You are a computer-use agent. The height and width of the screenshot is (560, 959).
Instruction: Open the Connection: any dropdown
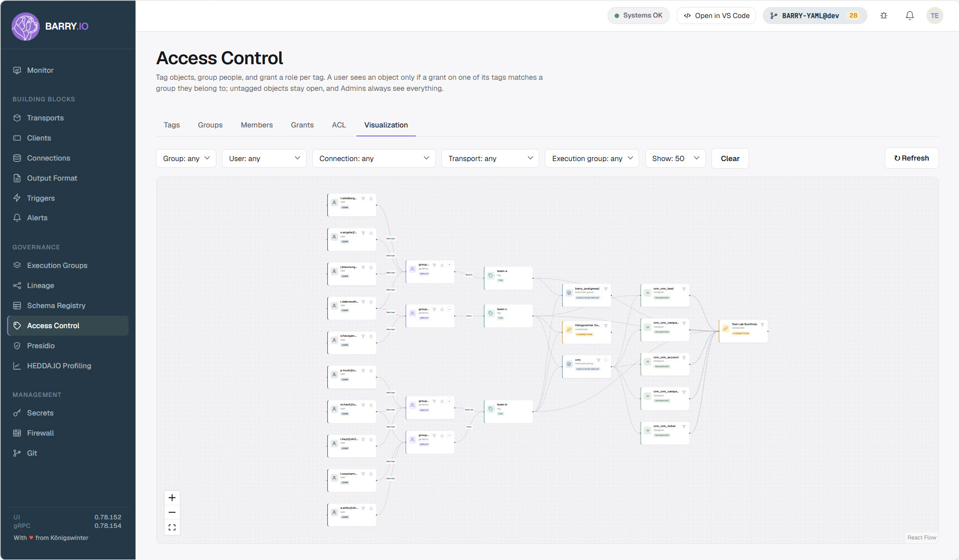[x=374, y=159]
